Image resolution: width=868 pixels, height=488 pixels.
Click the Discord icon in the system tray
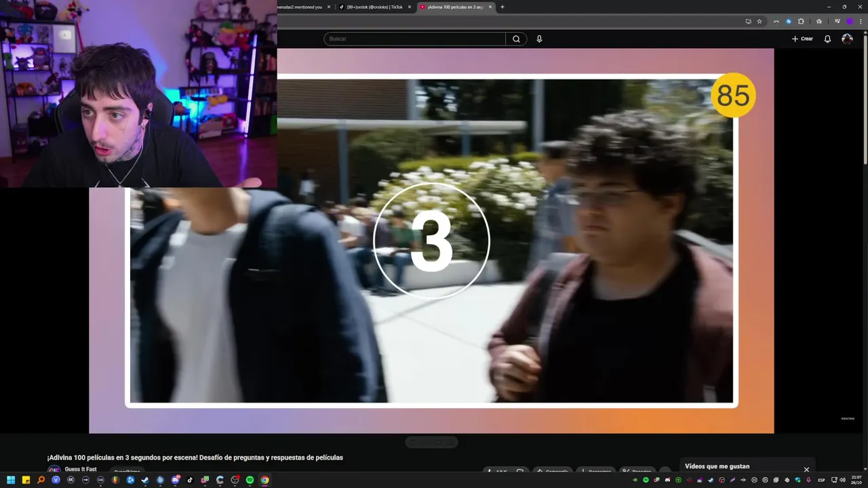(x=668, y=480)
